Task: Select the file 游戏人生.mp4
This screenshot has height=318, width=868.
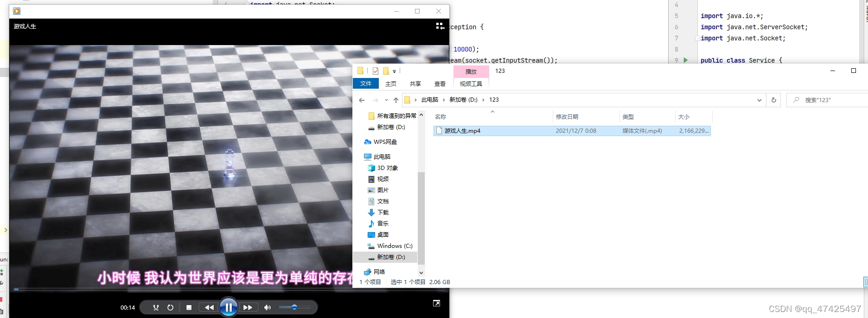Action: (462, 131)
